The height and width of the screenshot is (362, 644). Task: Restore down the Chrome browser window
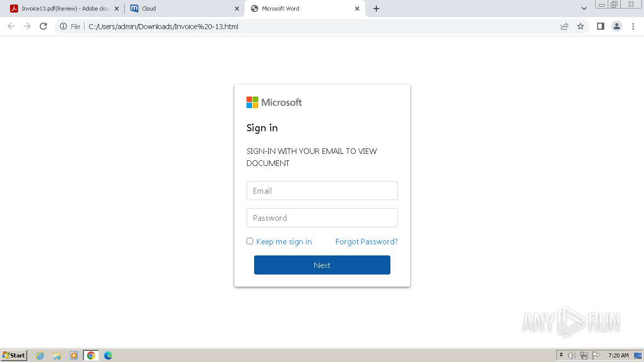point(614,4)
